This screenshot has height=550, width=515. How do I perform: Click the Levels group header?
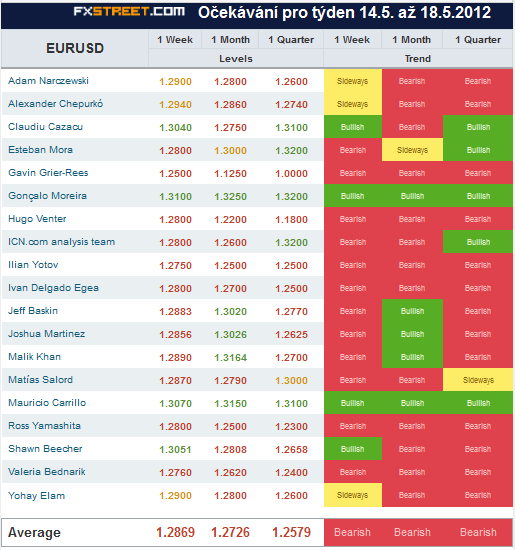point(236,59)
